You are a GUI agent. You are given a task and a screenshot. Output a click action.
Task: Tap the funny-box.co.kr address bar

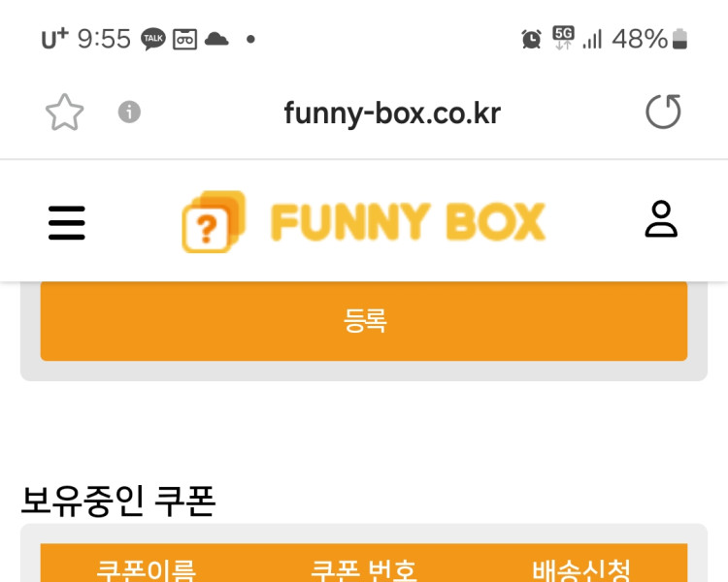click(x=392, y=113)
